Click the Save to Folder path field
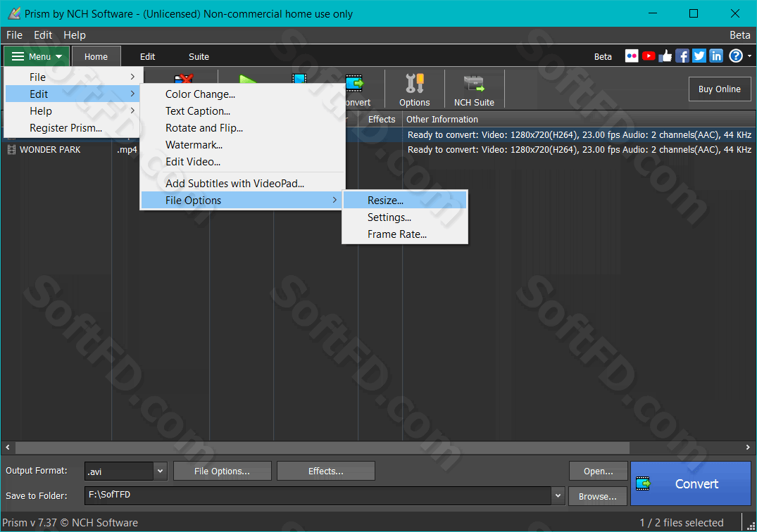The image size is (757, 532). click(x=318, y=495)
